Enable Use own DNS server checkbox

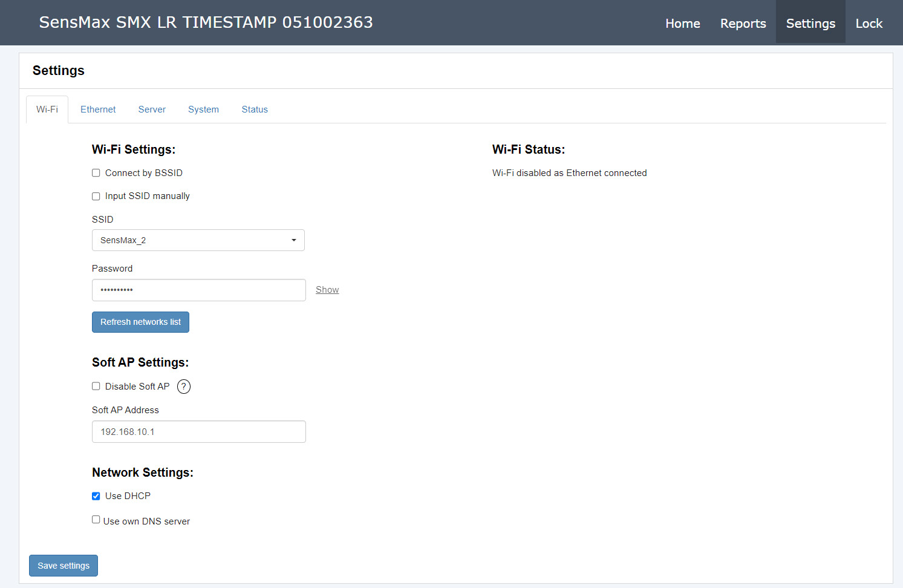pyautogui.click(x=96, y=519)
